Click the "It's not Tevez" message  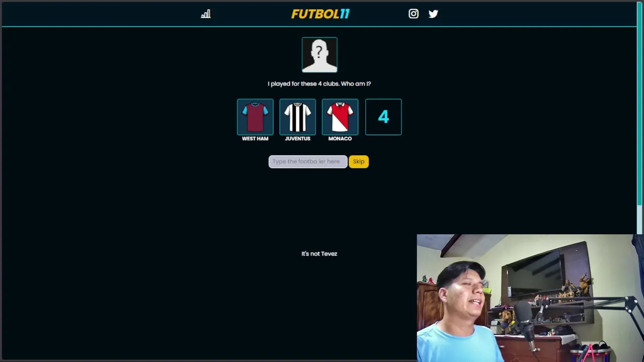point(319,254)
